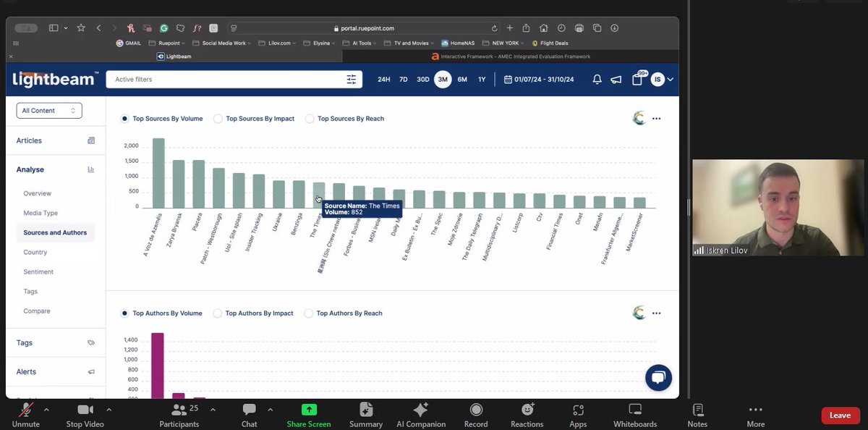Screen dimensions: 868x430
Task: Toggle the Safari sidebar icon
Action: tap(54, 28)
